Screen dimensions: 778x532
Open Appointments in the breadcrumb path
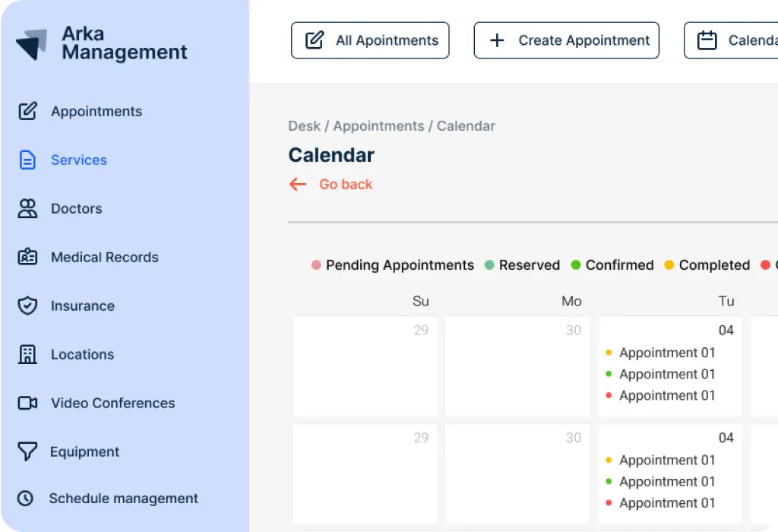coord(378,126)
